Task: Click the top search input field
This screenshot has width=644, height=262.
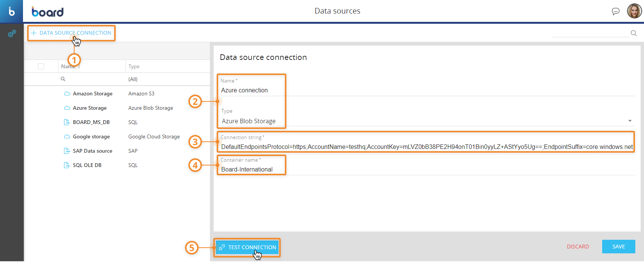Action: (590, 33)
